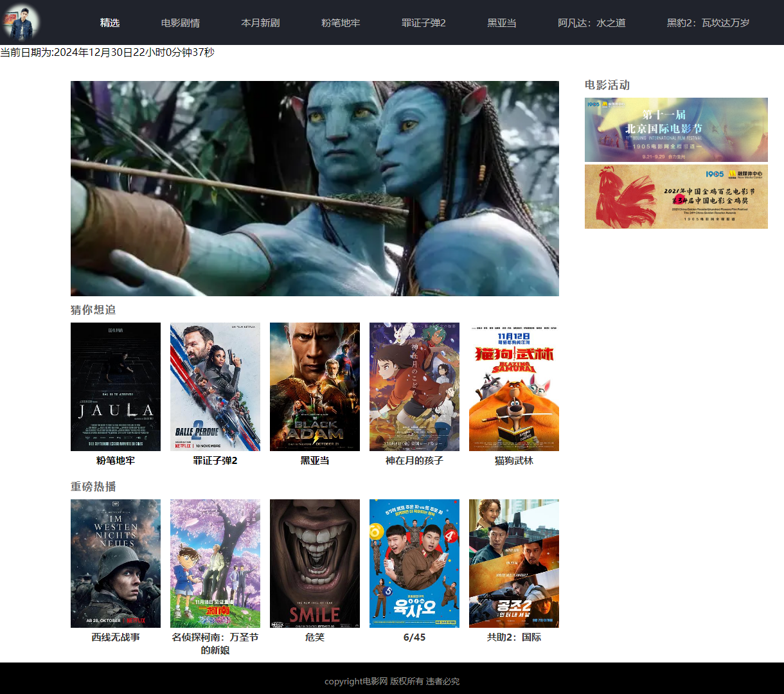Image resolution: width=784 pixels, height=694 pixels.
Task: Open the 共助2：国际 title link
Action: tap(514, 637)
